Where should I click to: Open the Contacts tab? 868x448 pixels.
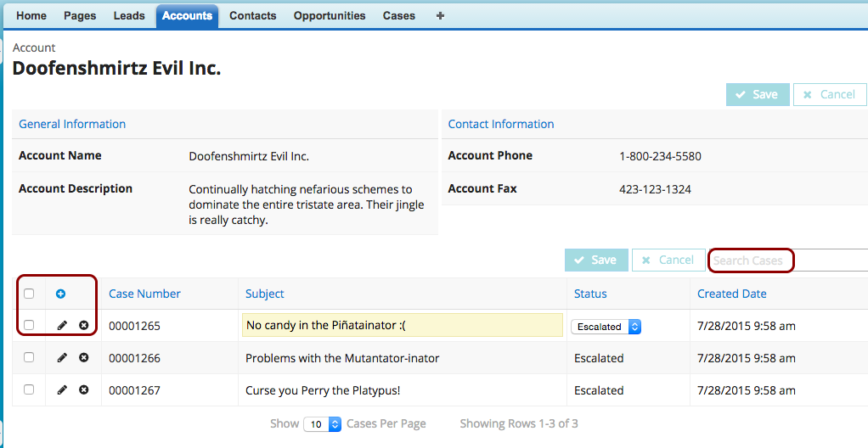pyautogui.click(x=252, y=16)
